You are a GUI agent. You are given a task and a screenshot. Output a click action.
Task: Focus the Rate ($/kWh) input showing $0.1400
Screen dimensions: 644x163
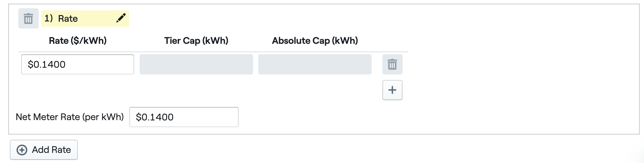[78, 64]
